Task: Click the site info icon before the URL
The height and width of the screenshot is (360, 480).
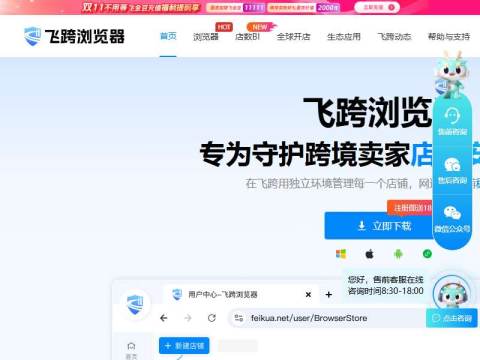Action: [239, 318]
